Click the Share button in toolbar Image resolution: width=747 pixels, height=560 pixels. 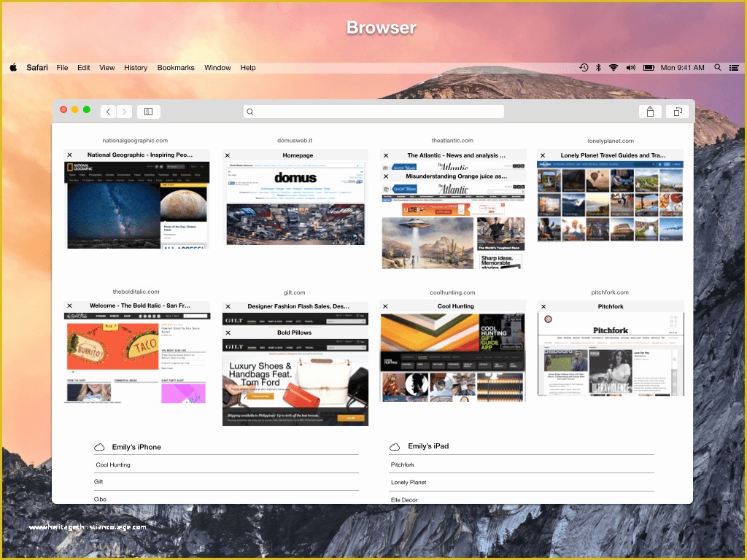coord(650,112)
